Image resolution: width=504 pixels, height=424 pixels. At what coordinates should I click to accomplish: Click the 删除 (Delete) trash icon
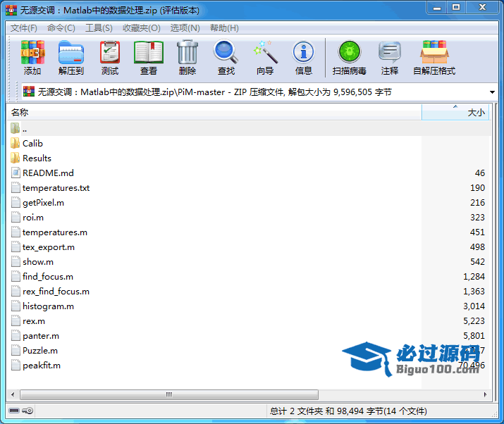pos(188,52)
